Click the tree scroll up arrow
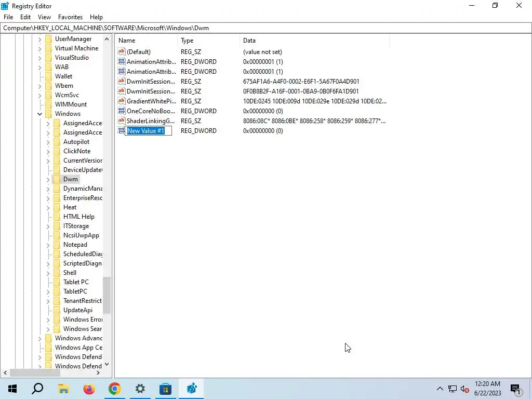532x399 pixels. [x=107, y=39]
